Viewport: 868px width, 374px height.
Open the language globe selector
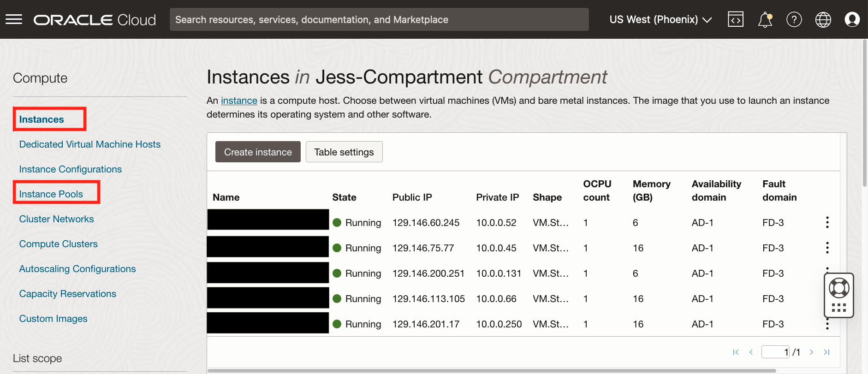pyautogui.click(x=823, y=19)
